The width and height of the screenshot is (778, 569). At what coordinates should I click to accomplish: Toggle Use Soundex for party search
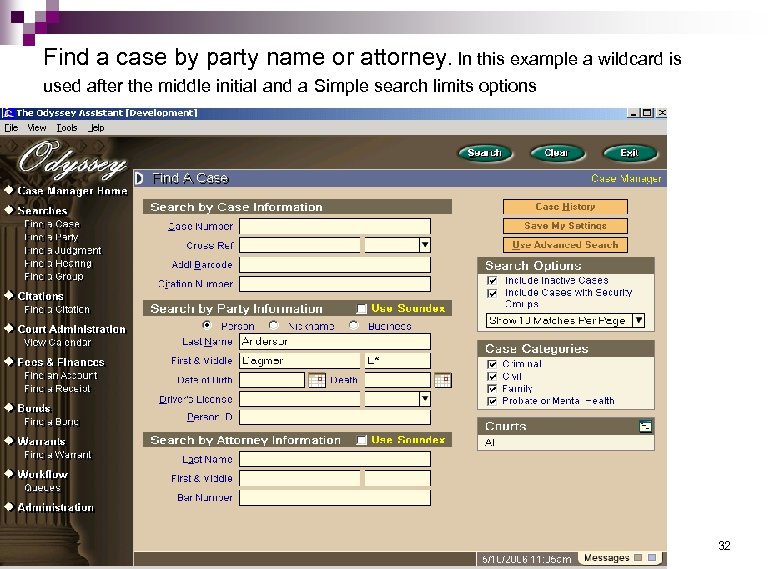[x=362, y=309]
